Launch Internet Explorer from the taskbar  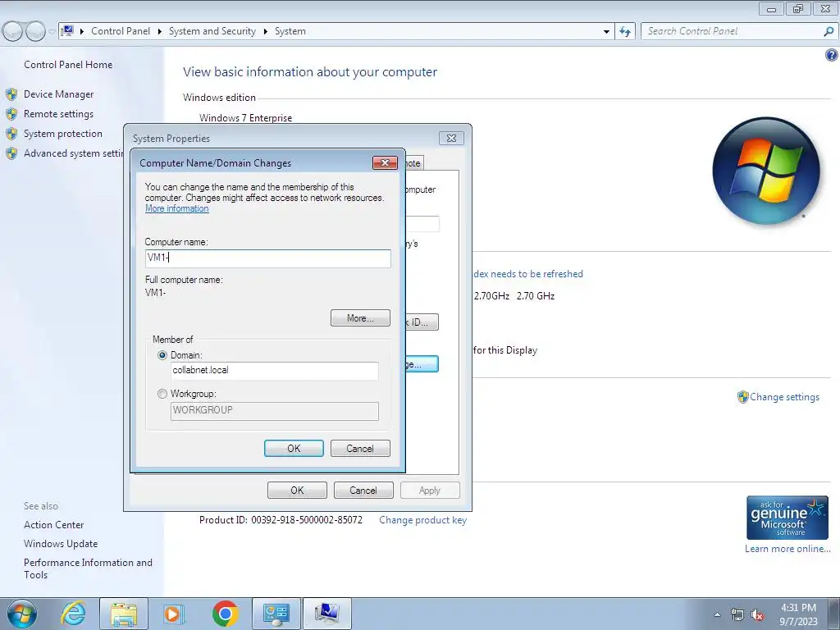coord(73,614)
